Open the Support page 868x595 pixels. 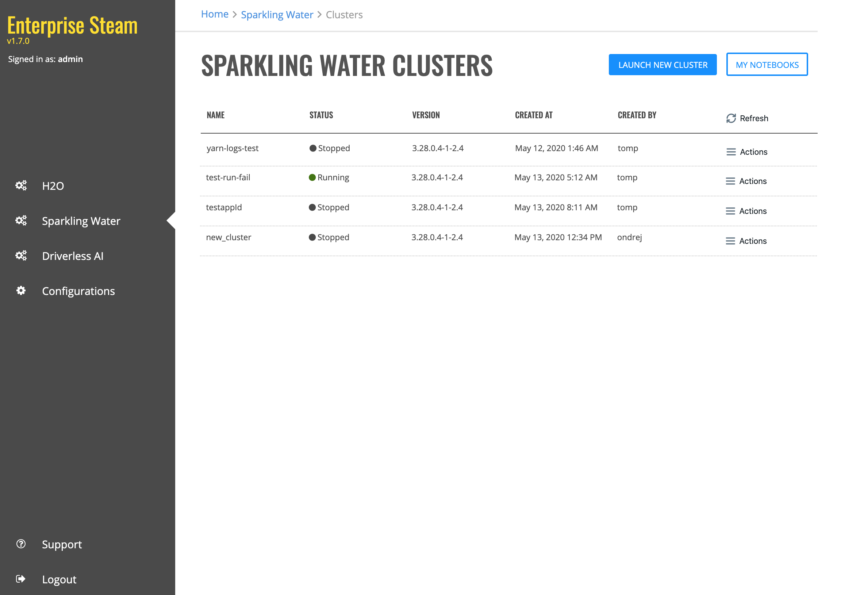pos(62,544)
